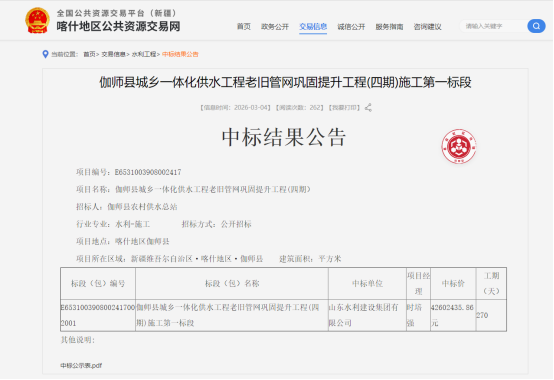The width and height of the screenshot is (554, 380).
Task: Go to 首页 in the breadcrumb
Action: (89, 54)
